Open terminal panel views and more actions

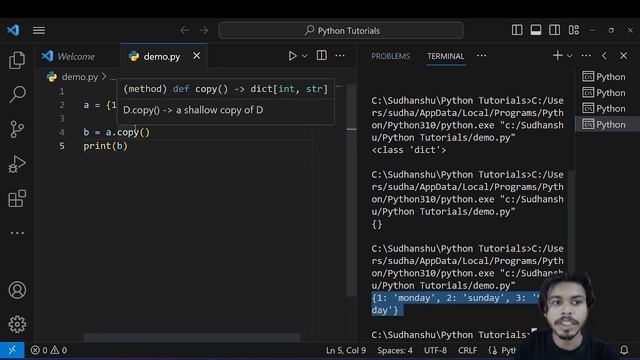point(586,56)
